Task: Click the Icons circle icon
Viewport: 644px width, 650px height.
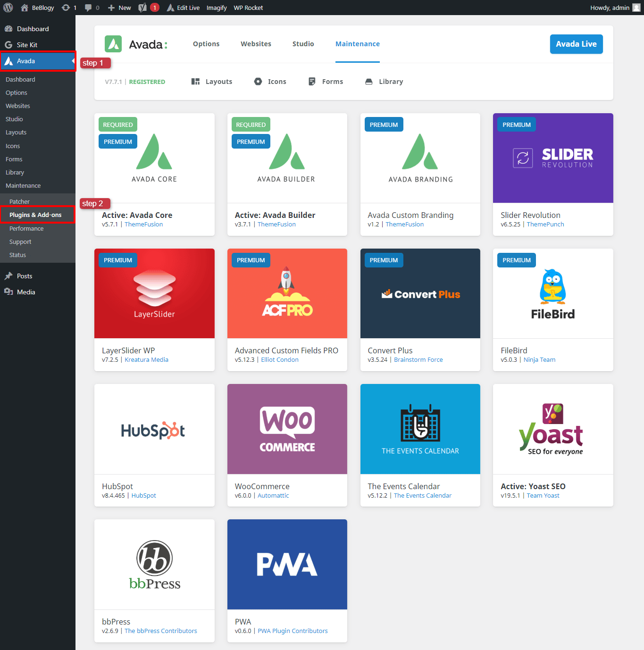Action: (x=258, y=82)
